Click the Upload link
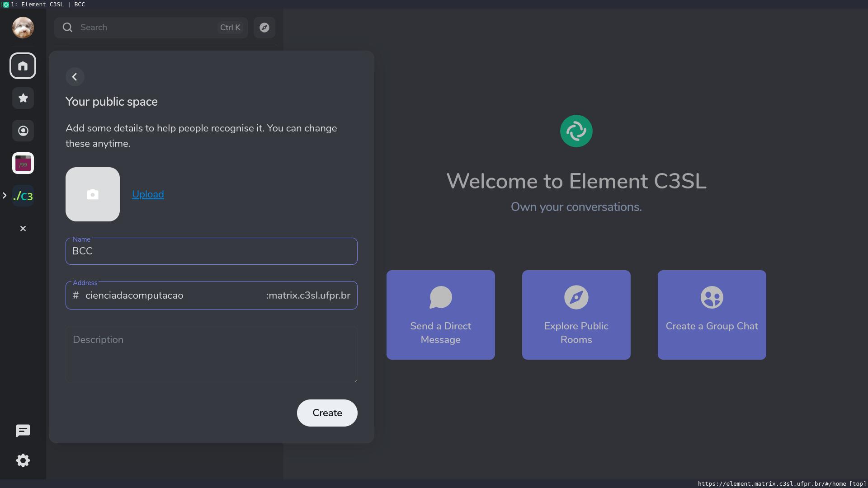This screenshot has height=488, width=868. [x=148, y=194]
